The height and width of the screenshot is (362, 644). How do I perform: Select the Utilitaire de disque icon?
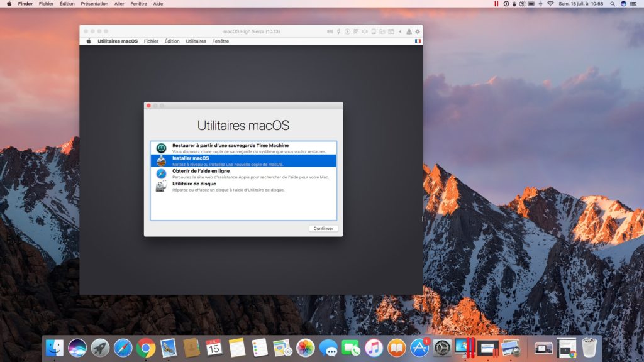point(161,186)
